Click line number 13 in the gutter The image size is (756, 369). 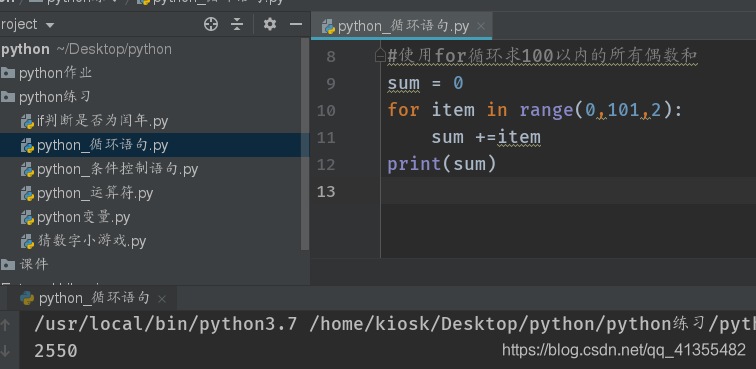click(x=326, y=191)
